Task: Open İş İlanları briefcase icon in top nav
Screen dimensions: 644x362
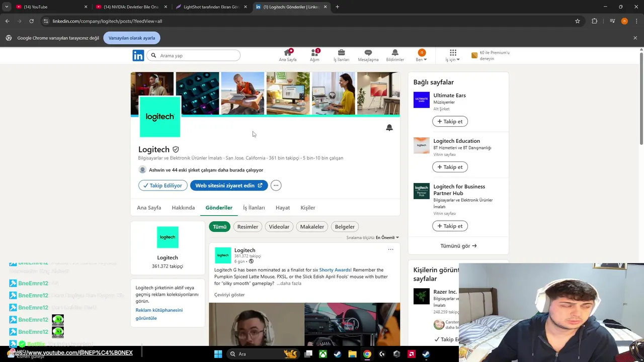Action: coord(341,55)
